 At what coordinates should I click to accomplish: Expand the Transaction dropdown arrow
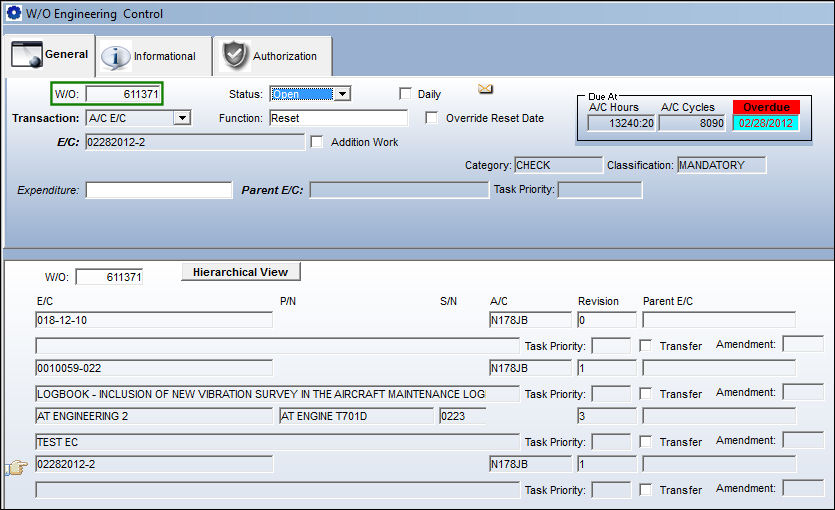[x=182, y=118]
